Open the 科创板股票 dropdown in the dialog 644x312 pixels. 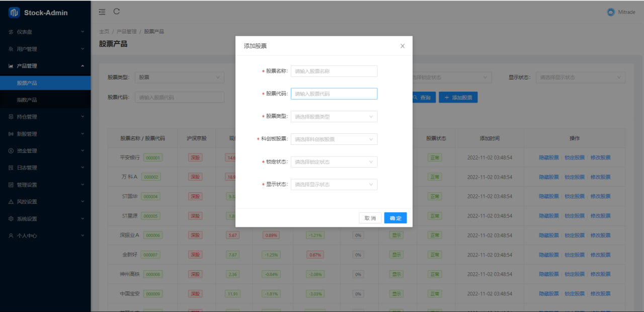point(334,139)
